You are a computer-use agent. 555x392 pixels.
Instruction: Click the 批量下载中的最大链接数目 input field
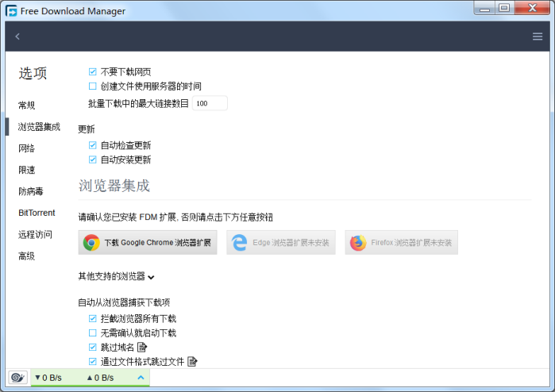coord(210,103)
